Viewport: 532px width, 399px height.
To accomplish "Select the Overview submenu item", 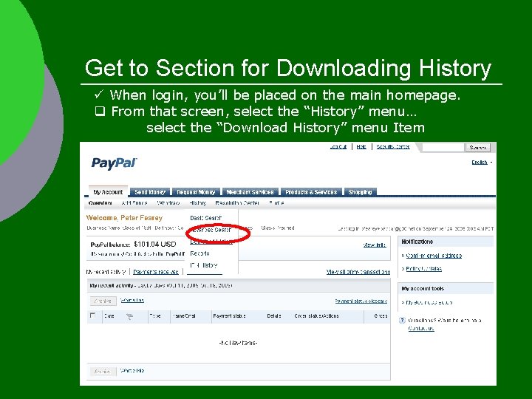I will point(100,203).
